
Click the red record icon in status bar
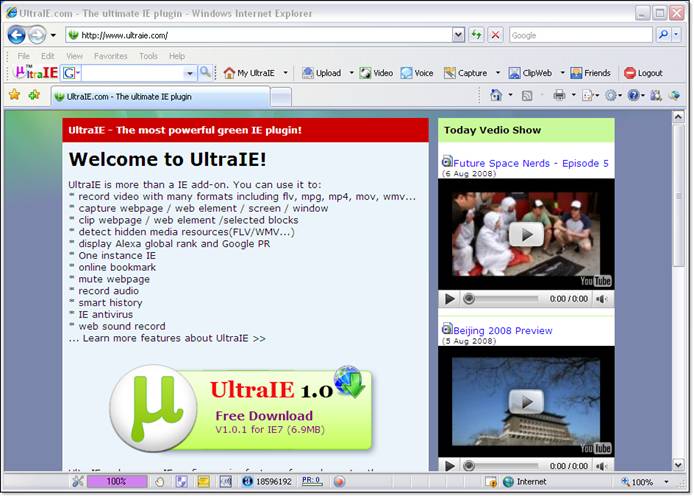339,482
